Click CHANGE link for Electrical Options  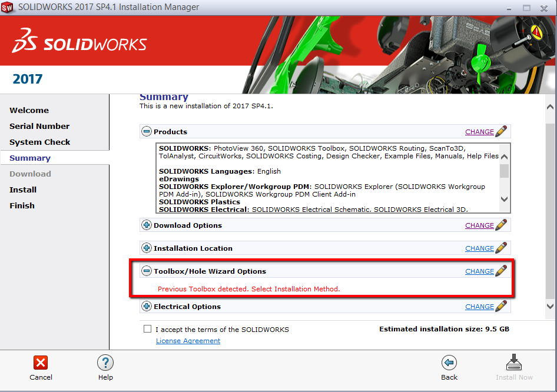tap(479, 307)
